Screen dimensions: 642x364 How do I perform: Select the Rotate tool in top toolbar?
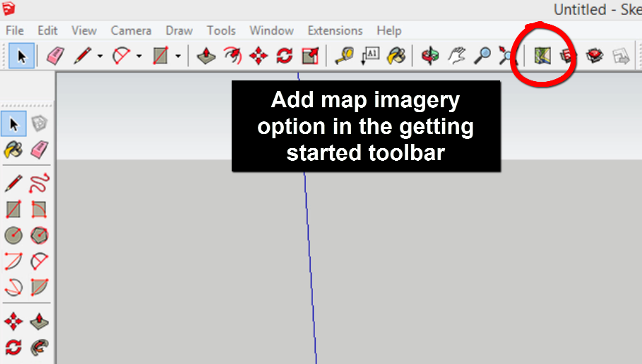pyautogui.click(x=285, y=56)
